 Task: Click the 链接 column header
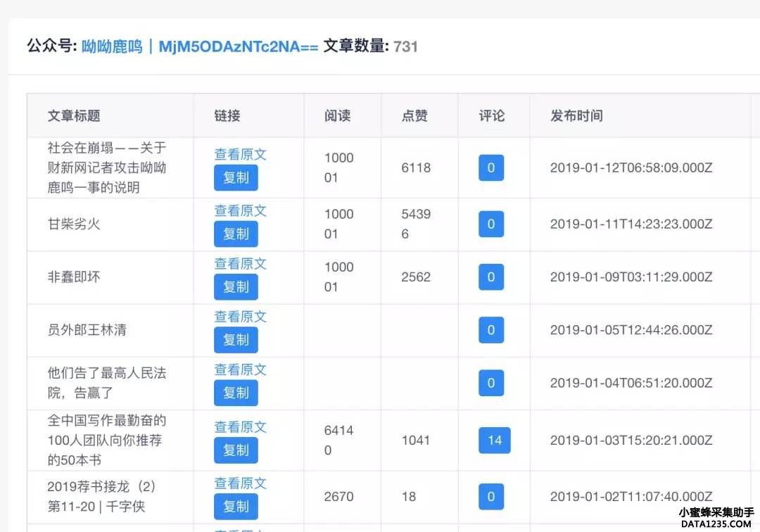227,116
